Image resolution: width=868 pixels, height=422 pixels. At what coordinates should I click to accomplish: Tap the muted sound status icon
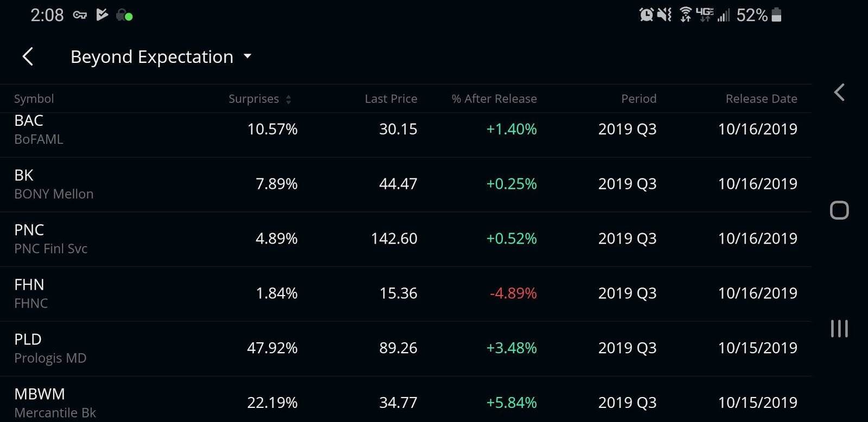coord(665,15)
